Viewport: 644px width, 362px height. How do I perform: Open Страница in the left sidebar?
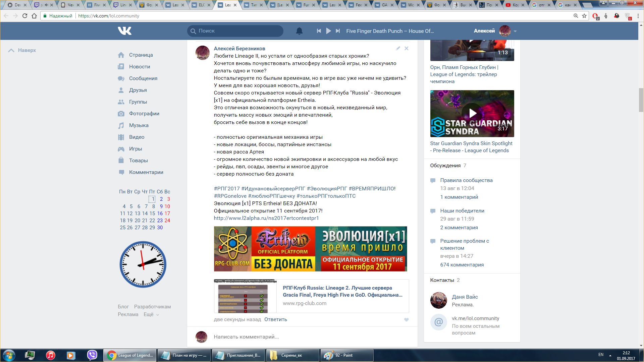click(141, 55)
